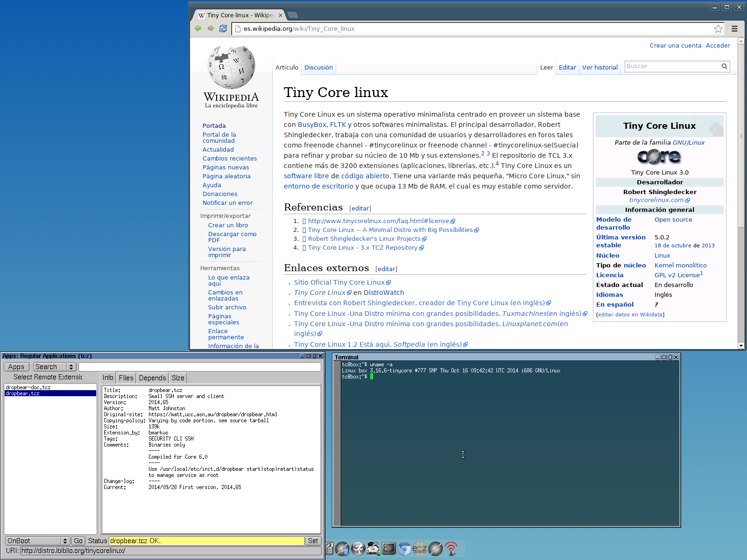Click the wireless network icon in the taskbar

tap(450, 548)
